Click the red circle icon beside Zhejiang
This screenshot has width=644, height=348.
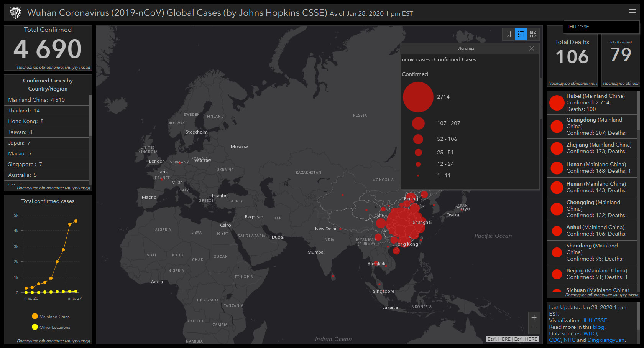(x=557, y=148)
